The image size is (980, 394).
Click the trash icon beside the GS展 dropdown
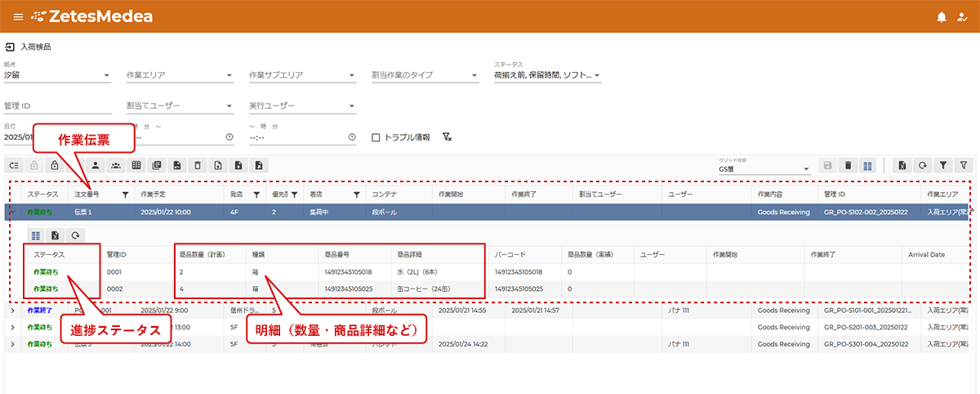tap(848, 165)
